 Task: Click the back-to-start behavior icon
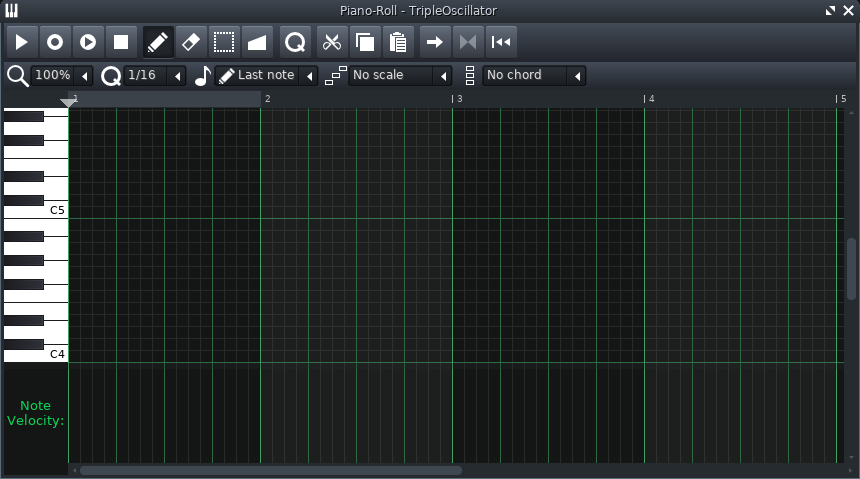coord(502,42)
